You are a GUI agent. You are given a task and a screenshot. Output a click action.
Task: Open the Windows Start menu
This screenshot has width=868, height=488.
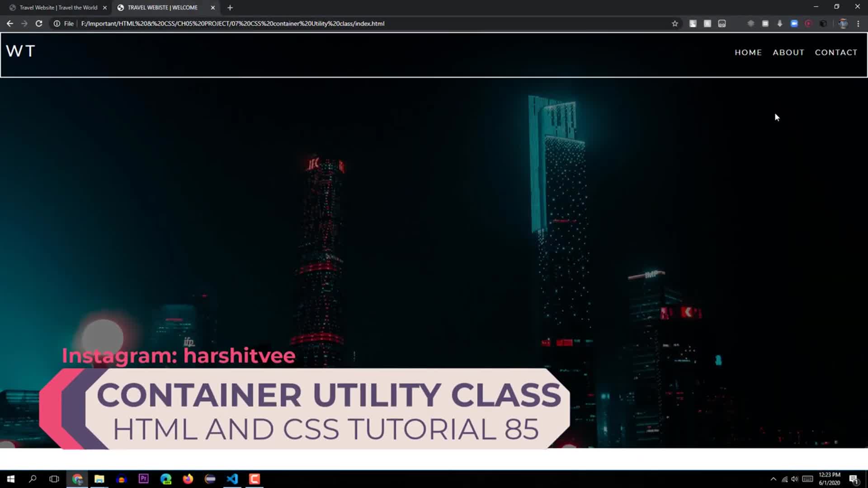coord(11,479)
